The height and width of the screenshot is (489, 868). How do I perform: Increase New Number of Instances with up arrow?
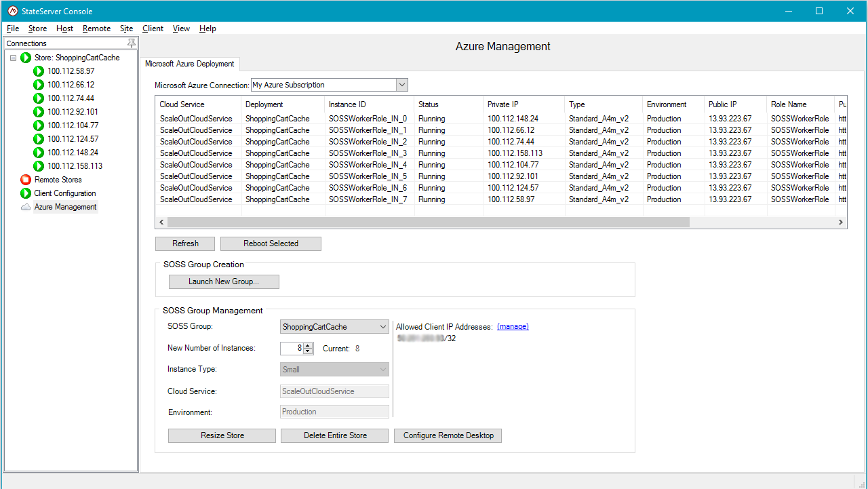click(x=308, y=345)
